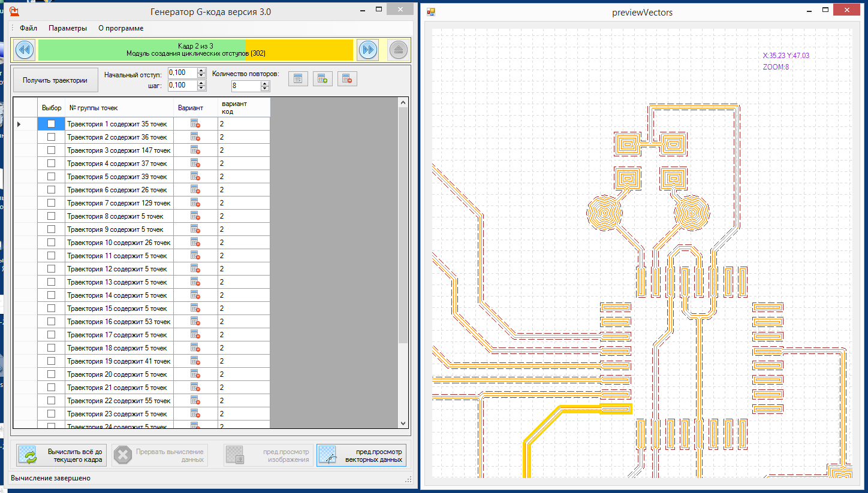
Task: Click the plain table icon next to repeat count
Action: [298, 78]
